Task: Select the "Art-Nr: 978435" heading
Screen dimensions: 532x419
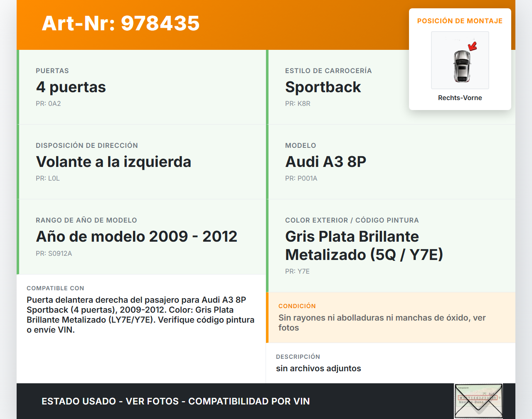Action: (121, 23)
